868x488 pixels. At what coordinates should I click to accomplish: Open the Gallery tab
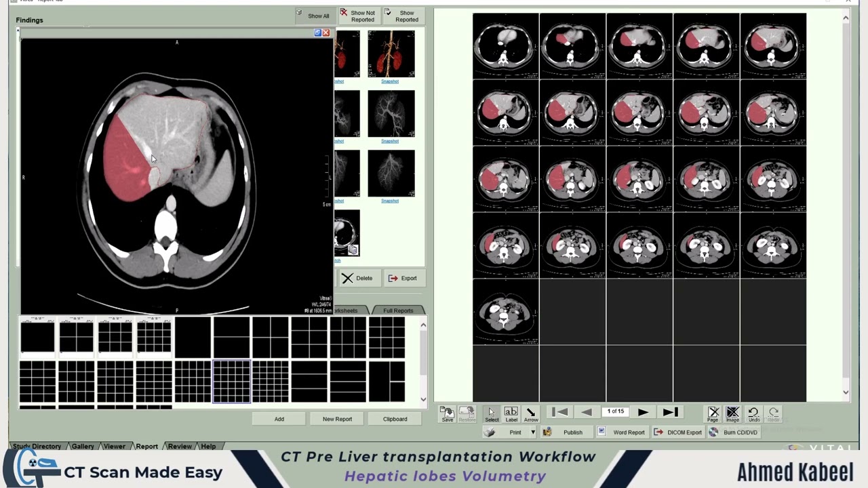pos(83,446)
